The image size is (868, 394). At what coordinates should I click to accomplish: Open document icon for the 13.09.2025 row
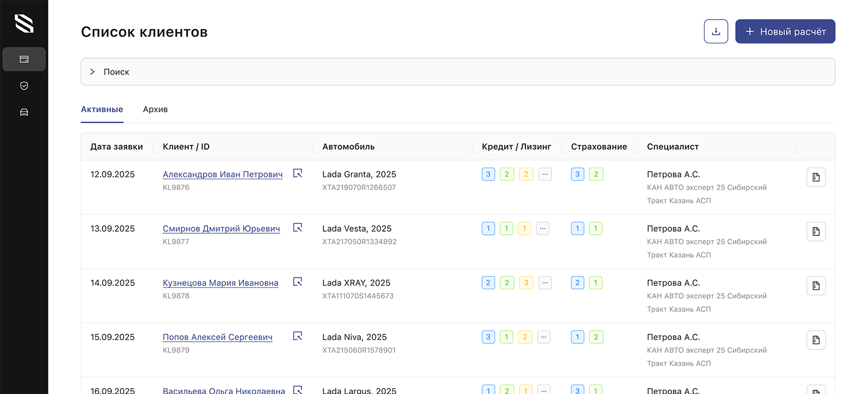coord(816,232)
